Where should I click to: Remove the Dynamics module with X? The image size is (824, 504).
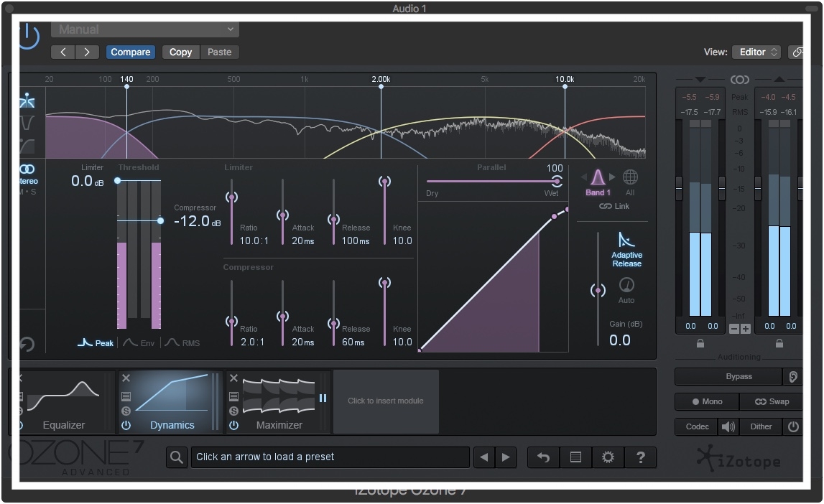(126, 378)
